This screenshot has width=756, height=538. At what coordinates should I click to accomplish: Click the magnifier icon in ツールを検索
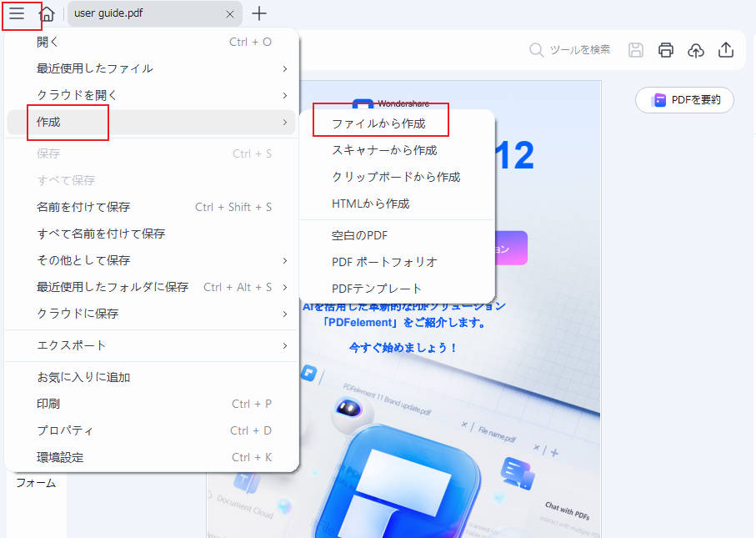[536, 49]
